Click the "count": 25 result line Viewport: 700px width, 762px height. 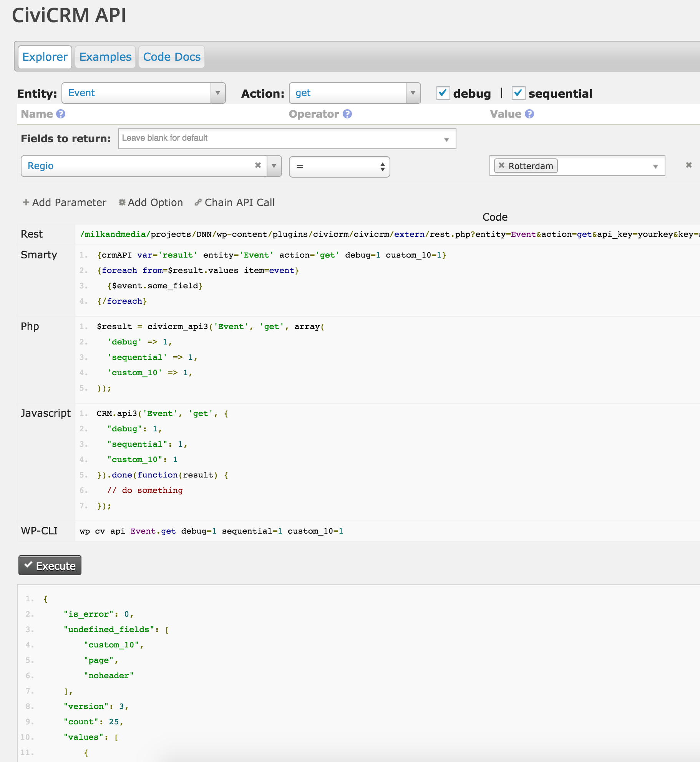tap(93, 722)
